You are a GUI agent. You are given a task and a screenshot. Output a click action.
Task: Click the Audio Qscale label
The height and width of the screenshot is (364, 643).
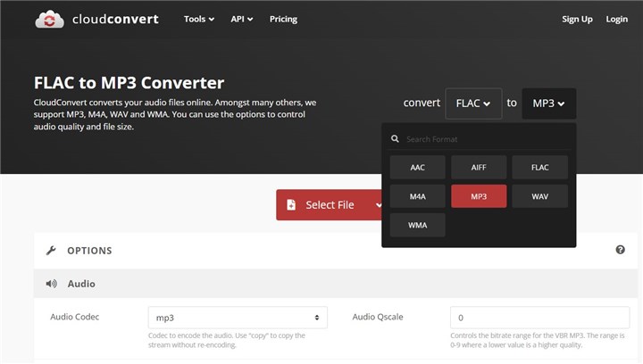point(378,317)
